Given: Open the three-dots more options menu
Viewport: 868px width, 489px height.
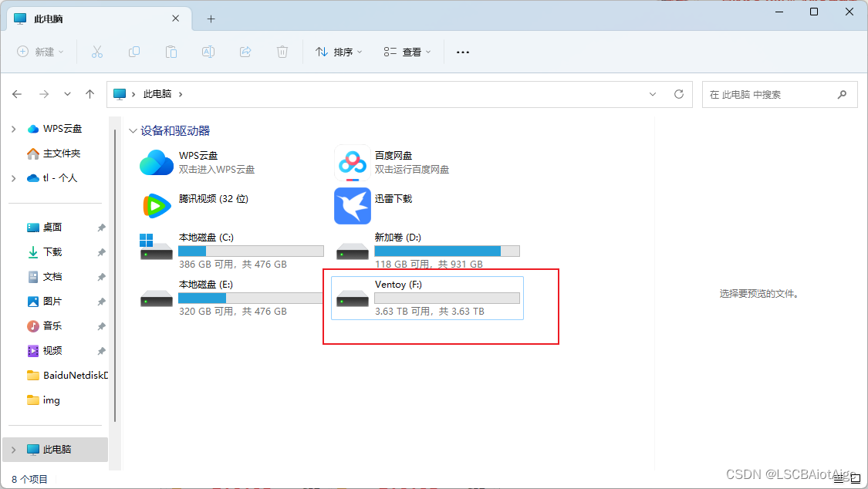Looking at the screenshot, I should [x=463, y=52].
